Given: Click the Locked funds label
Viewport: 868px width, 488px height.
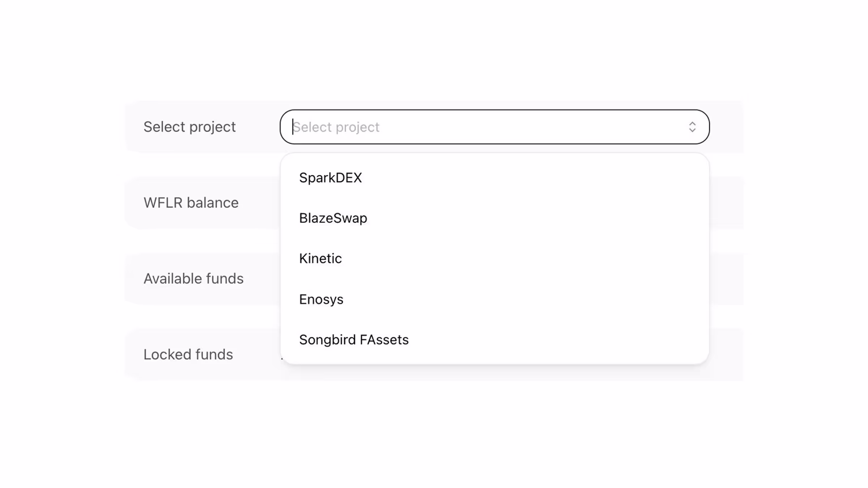Looking at the screenshot, I should (x=188, y=355).
